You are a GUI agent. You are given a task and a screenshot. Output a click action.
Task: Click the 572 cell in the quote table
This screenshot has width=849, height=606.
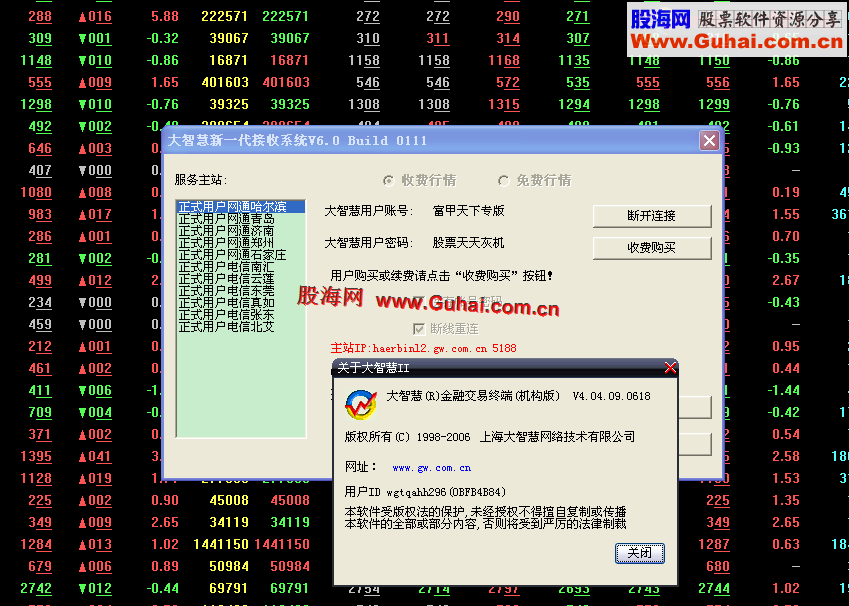(x=508, y=82)
